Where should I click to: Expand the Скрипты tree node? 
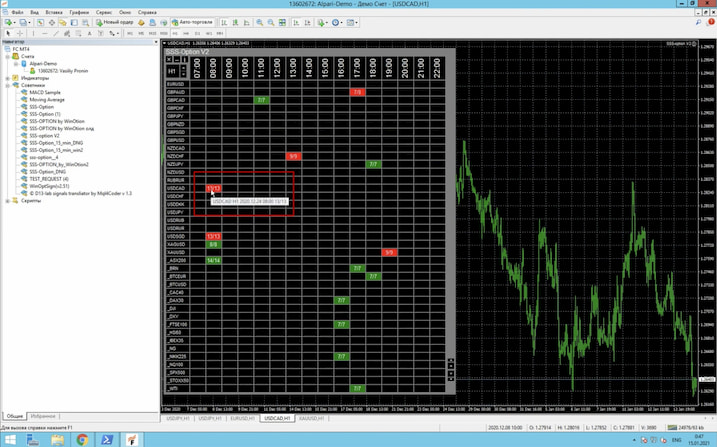(8, 200)
